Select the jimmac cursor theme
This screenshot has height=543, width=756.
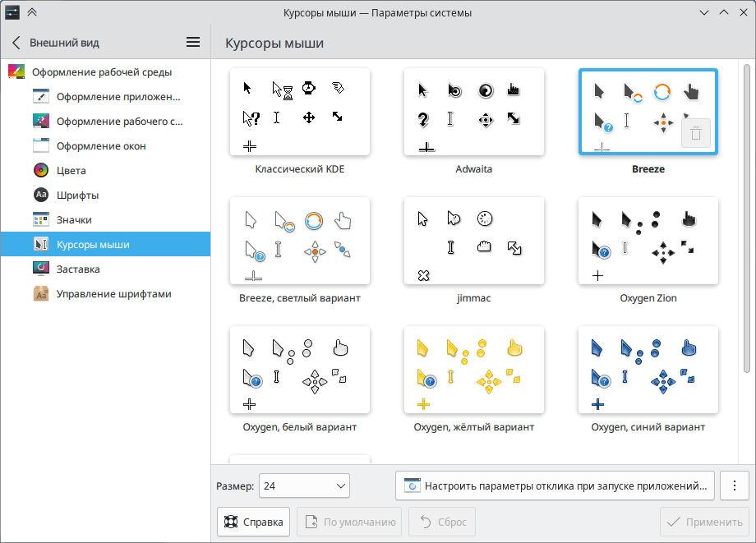(474, 241)
